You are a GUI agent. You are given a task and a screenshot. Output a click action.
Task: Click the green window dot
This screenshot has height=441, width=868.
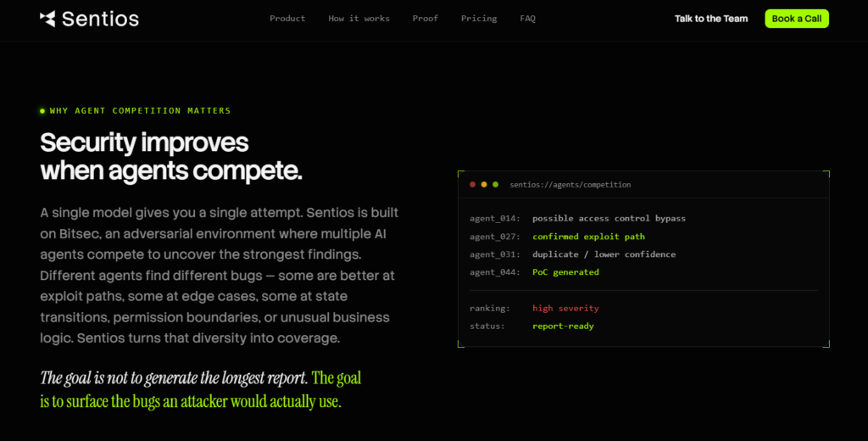495,185
